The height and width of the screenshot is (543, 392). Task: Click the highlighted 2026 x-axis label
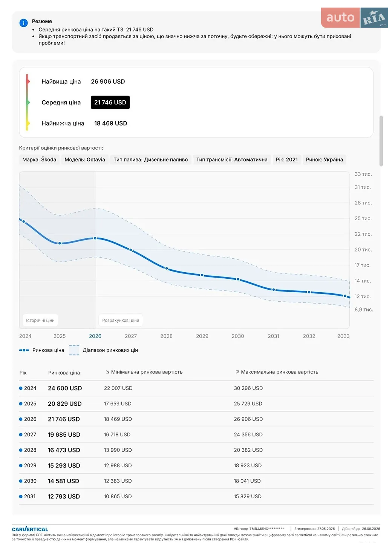click(x=95, y=336)
